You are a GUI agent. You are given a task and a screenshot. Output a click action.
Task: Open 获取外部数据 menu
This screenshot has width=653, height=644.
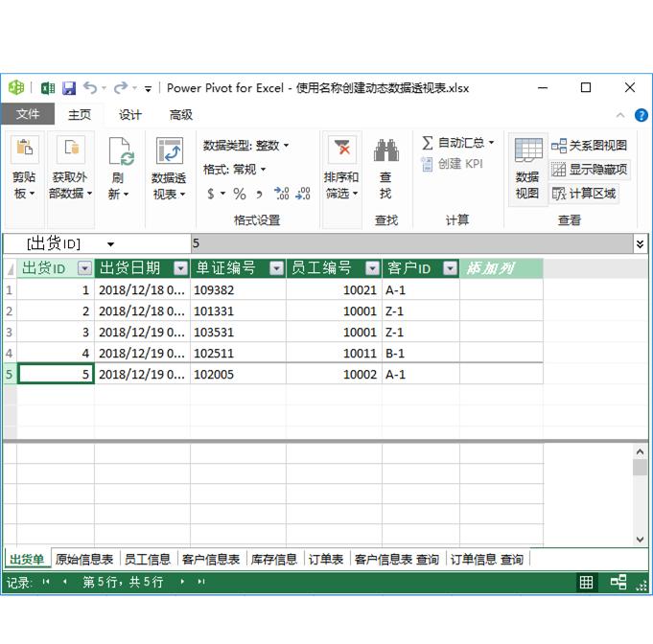70,169
